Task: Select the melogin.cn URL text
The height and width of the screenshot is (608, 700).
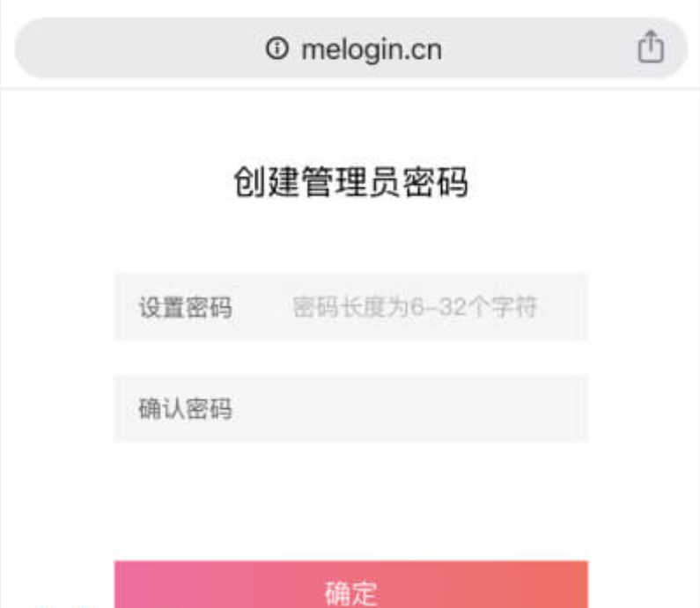Action: click(372, 49)
